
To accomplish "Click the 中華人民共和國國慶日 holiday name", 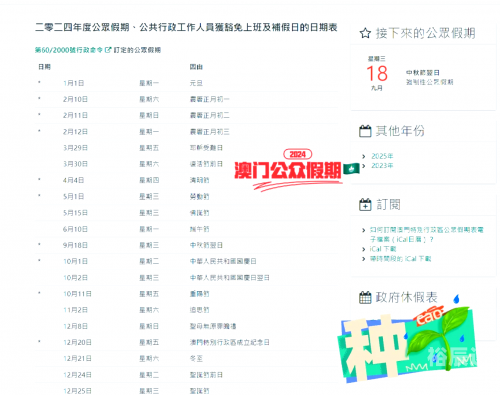I will (x=223, y=261).
